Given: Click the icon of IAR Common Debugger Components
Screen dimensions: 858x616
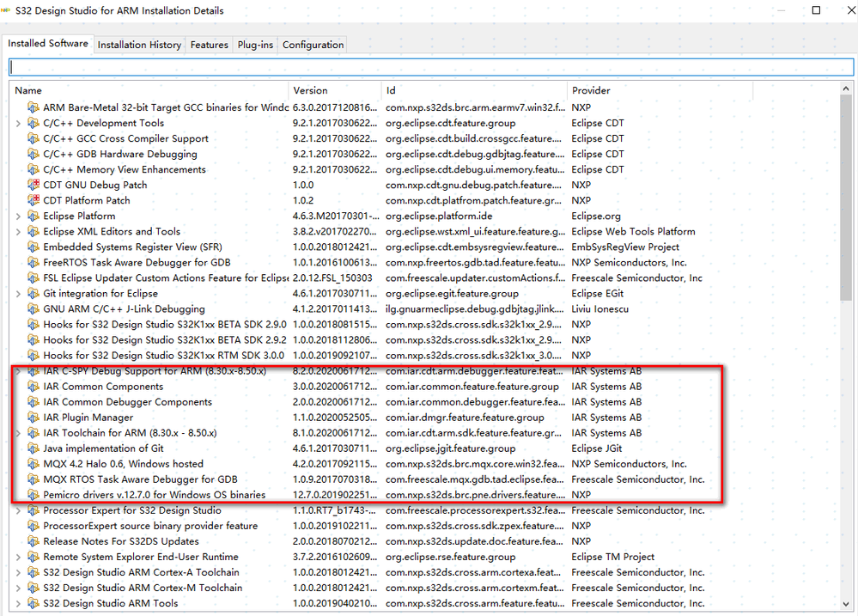Looking at the screenshot, I should 33,402.
